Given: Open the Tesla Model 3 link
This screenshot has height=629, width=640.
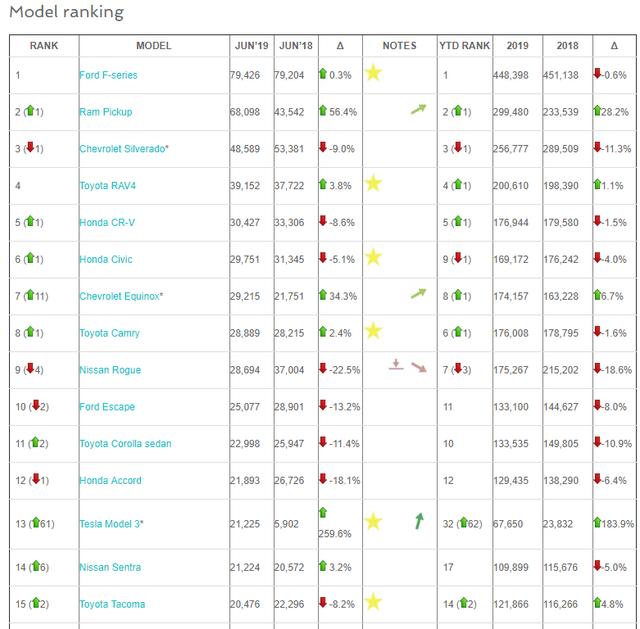Looking at the screenshot, I should [111, 524].
